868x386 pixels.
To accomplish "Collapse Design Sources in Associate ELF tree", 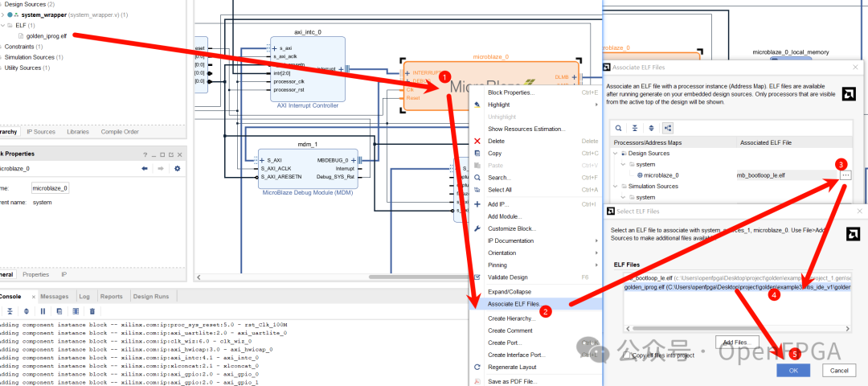I will coord(616,154).
